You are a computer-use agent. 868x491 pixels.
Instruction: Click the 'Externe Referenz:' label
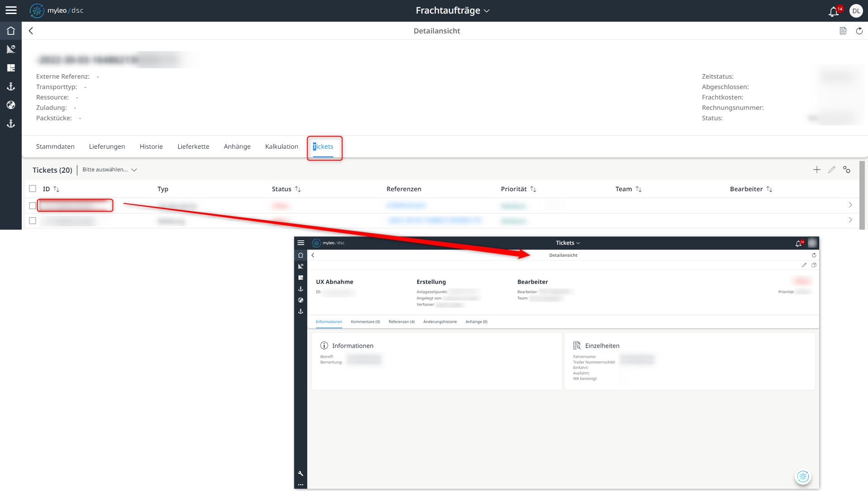coord(63,76)
